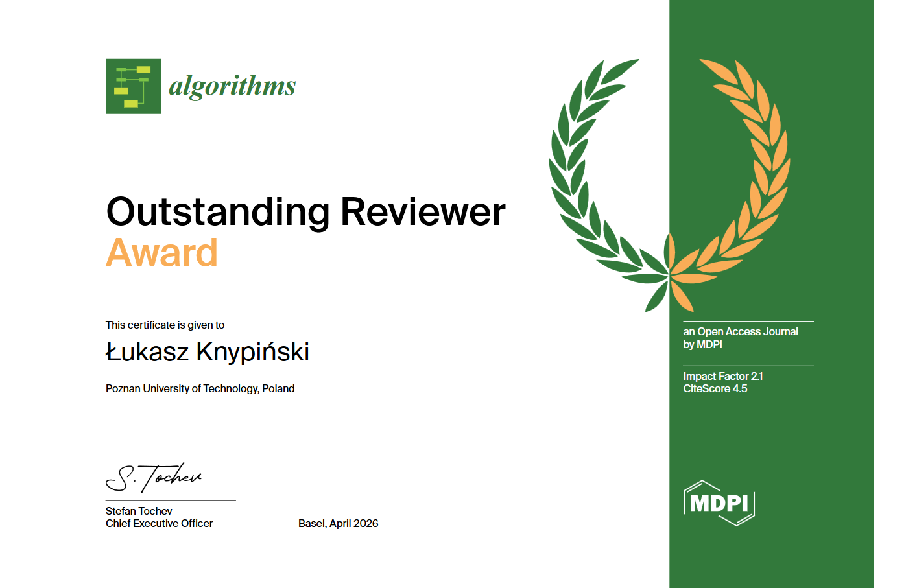
Task: Select the Outstanding Reviewer heading
Action: (305, 211)
